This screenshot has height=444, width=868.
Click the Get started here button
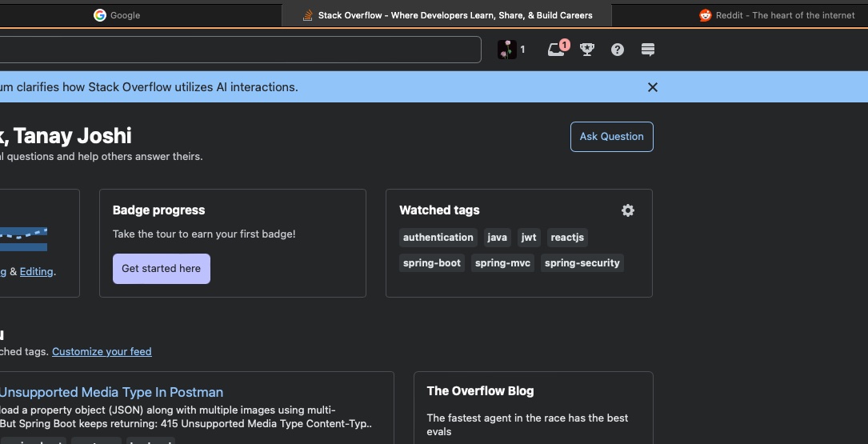click(161, 269)
